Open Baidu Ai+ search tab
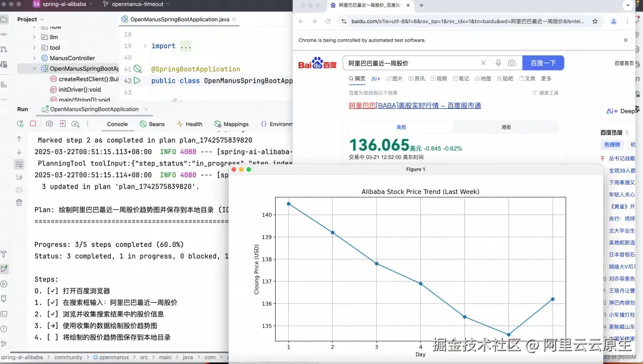Image resolution: width=643 pixels, height=364 pixels. (x=376, y=79)
